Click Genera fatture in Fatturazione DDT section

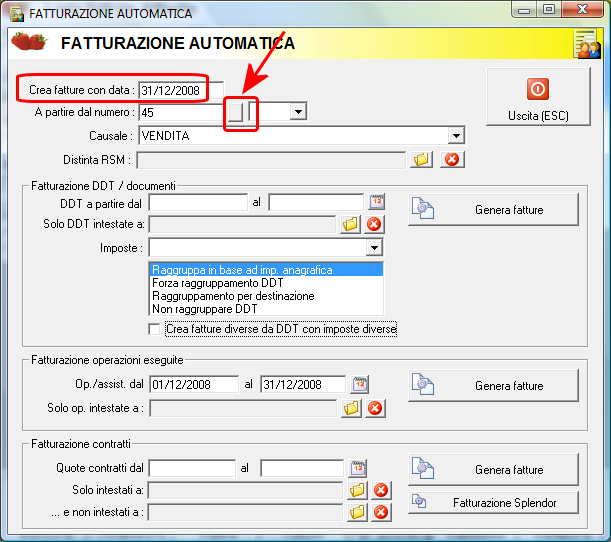point(493,210)
